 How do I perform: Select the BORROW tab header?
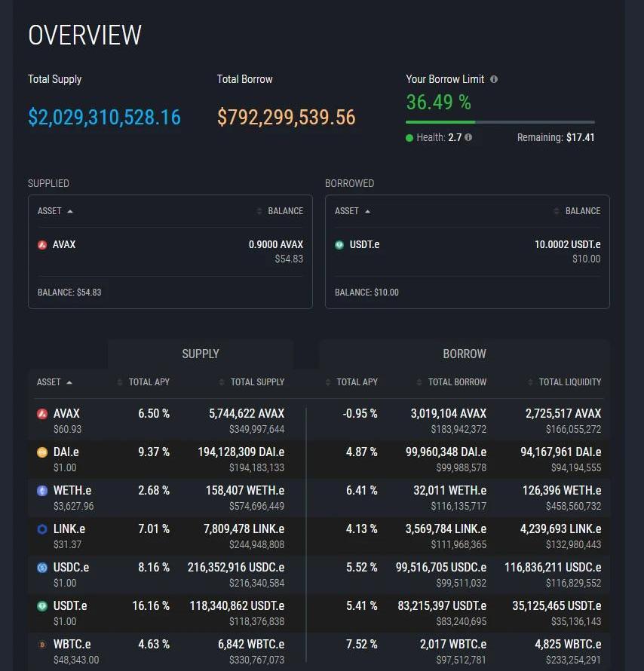pos(464,354)
